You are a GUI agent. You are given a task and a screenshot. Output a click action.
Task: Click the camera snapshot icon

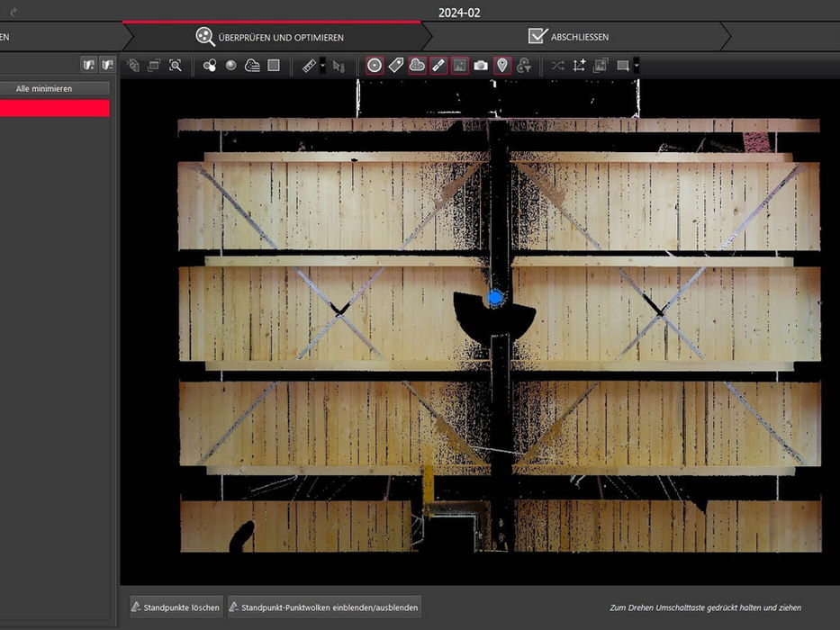pyautogui.click(x=481, y=66)
